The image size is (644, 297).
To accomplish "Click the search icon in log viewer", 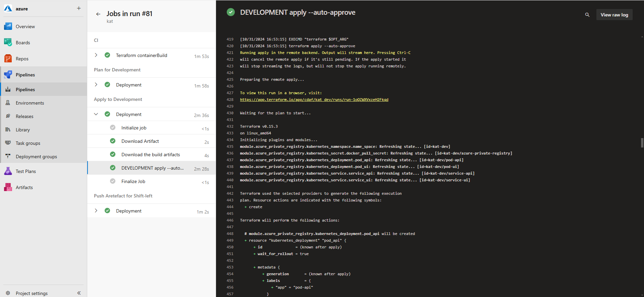I will click(x=587, y=15).
